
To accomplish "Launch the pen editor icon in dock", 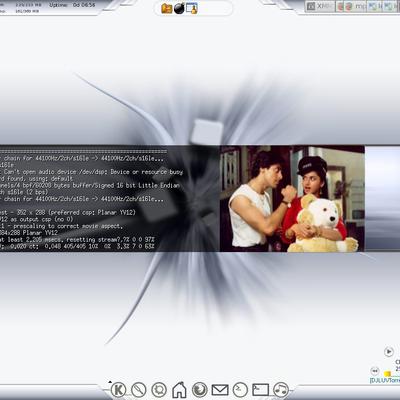I will click(x=139, y=389).
